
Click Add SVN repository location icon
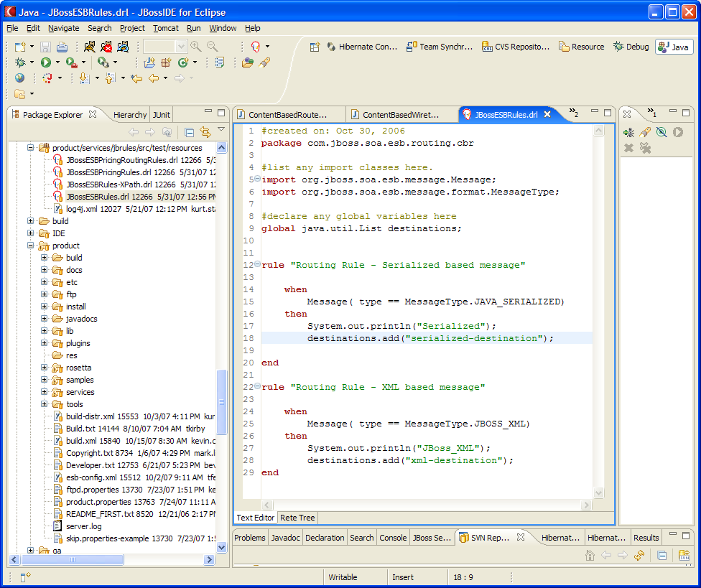[684, 556]
